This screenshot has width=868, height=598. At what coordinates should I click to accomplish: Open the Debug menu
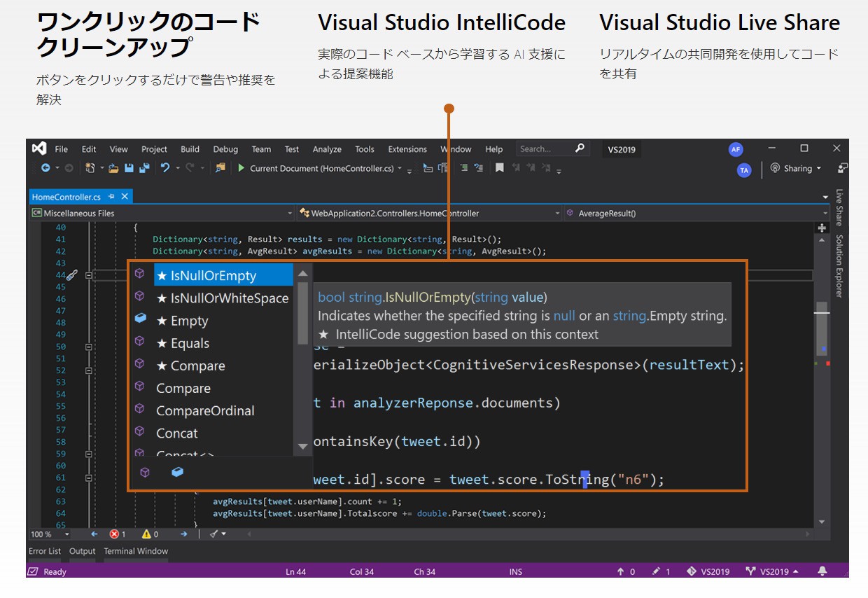click(225, 149)
